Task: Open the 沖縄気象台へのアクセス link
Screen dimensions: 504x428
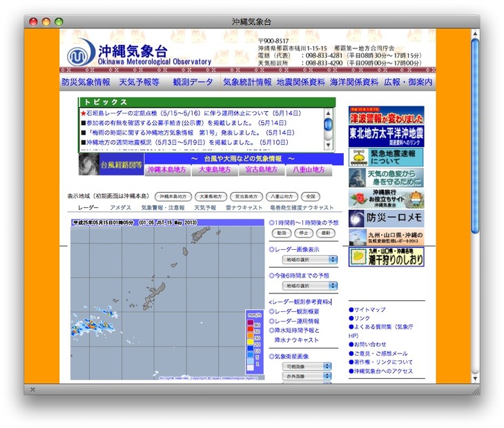Action: coord(381,371)
